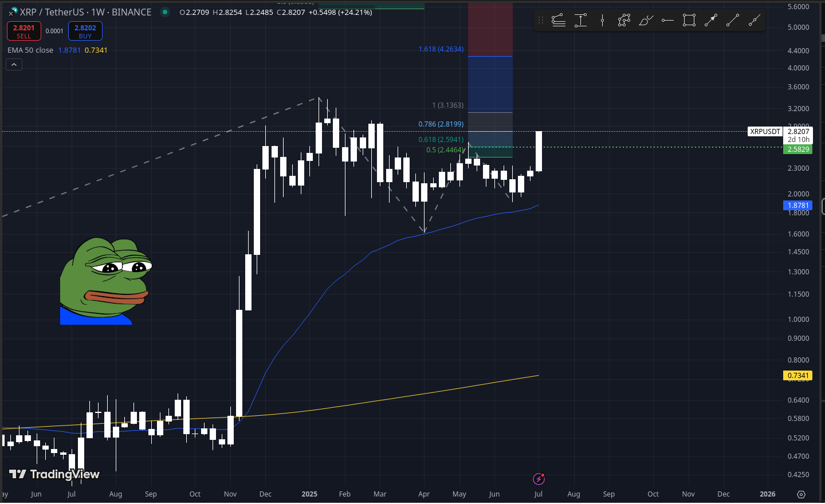Select the brush drawing tool

coord(646,21)
